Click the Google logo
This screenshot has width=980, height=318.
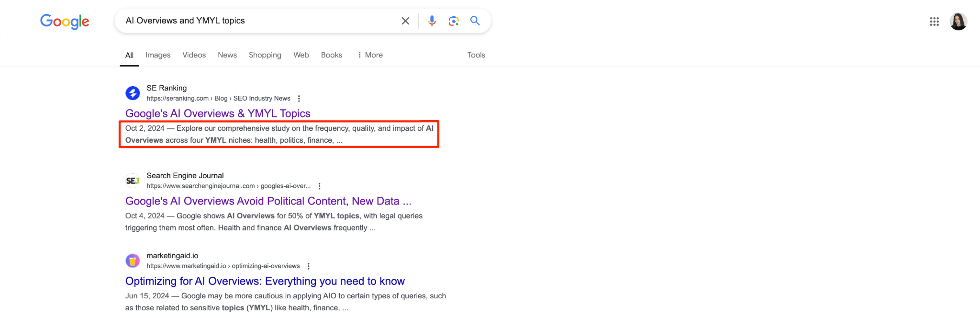coord(65,21)
